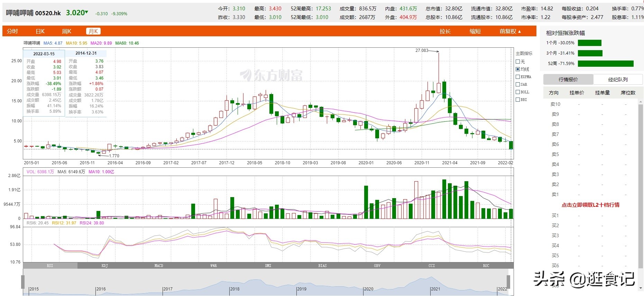Click the stock name 呷哺呷哺 00520.hk
The image size is (644, 296).
tap(34, 13)
